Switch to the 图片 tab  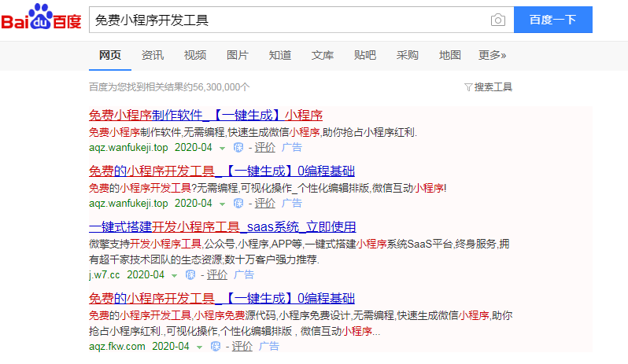click(x=238, y=55)
